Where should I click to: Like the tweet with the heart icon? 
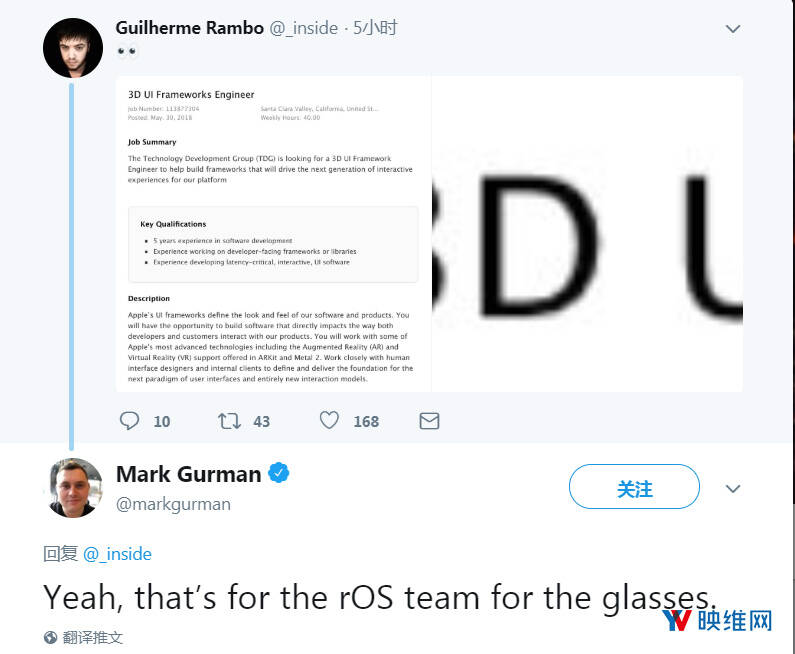pos(329,420)
